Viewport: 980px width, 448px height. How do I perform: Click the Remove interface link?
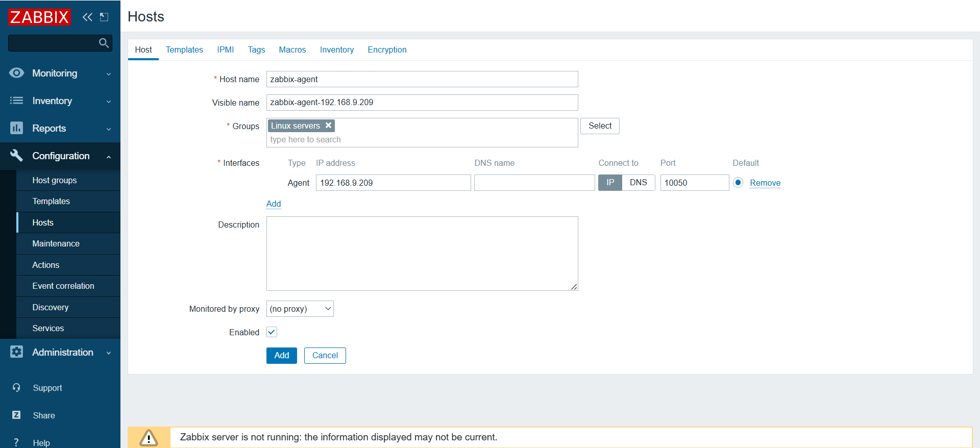coord(765,183)
